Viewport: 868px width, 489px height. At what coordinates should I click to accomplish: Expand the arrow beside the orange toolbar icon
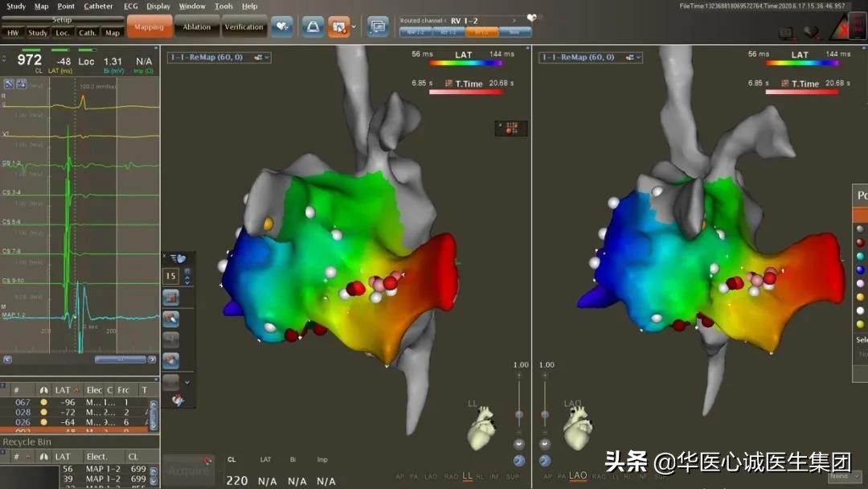pos(354,27)
